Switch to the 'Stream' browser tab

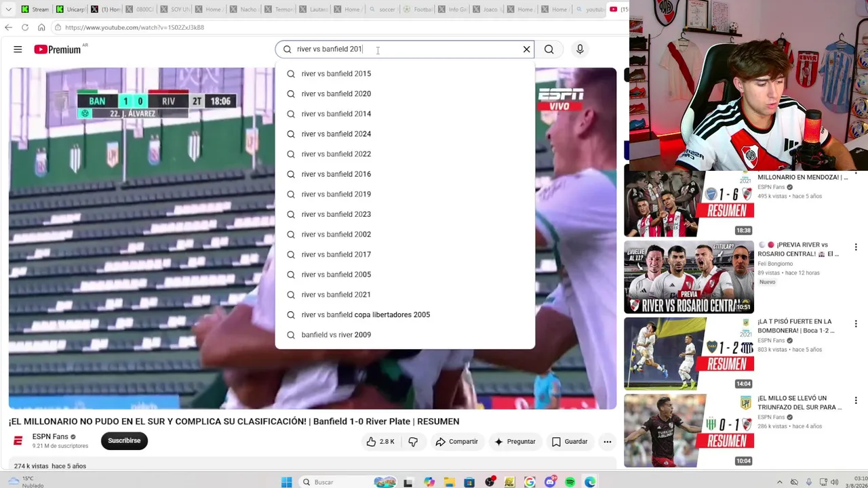tap(35, 9)
